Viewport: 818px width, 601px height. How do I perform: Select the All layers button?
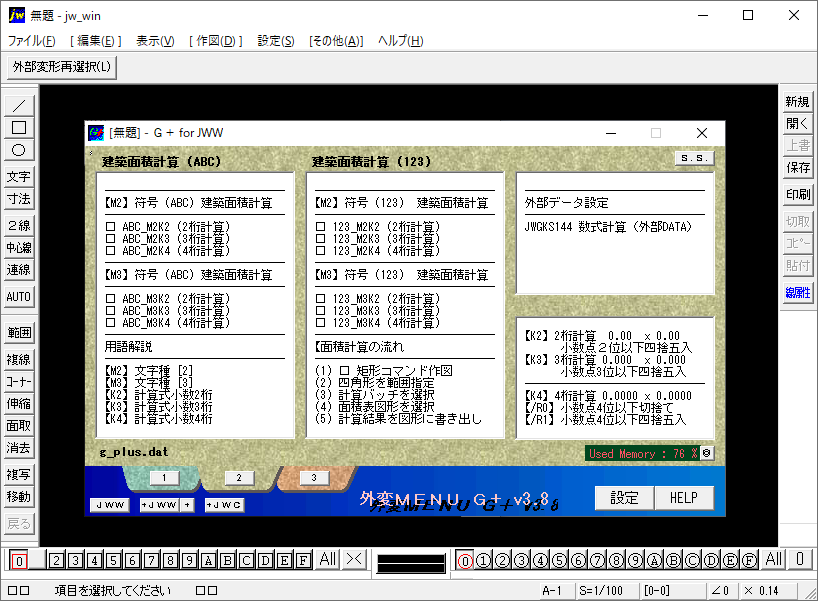327,561
